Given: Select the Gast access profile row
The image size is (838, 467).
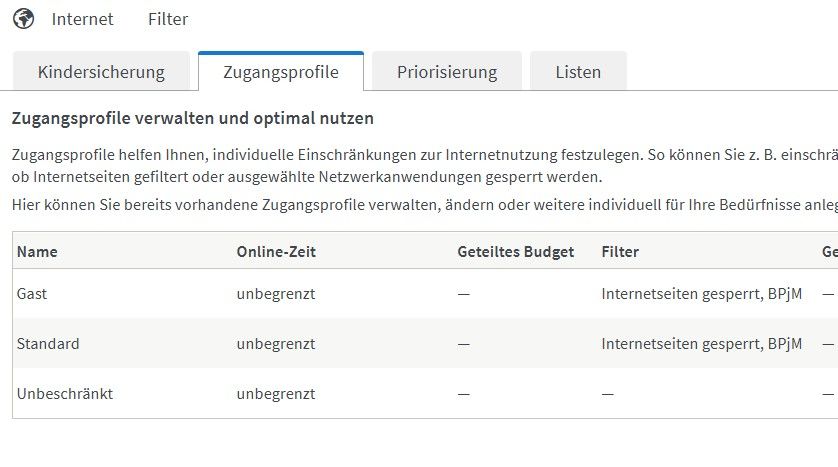Looking at the screenshot, I should [x=33, y=294].
